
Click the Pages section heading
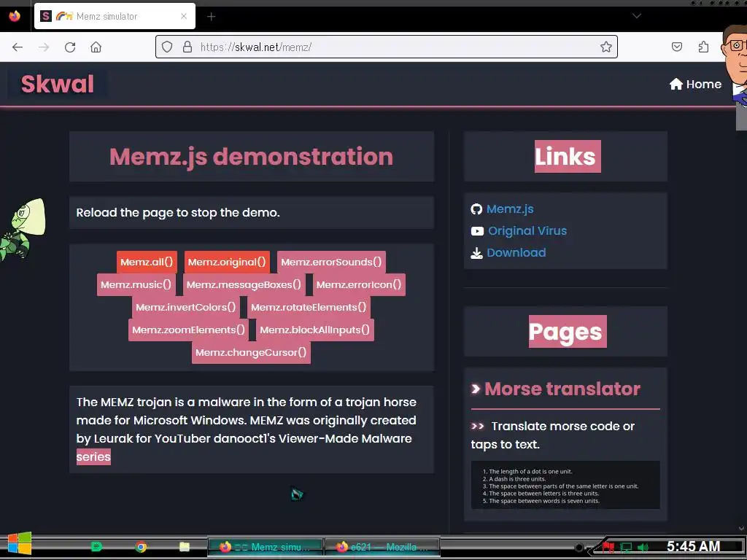click(x=568, y=332)
